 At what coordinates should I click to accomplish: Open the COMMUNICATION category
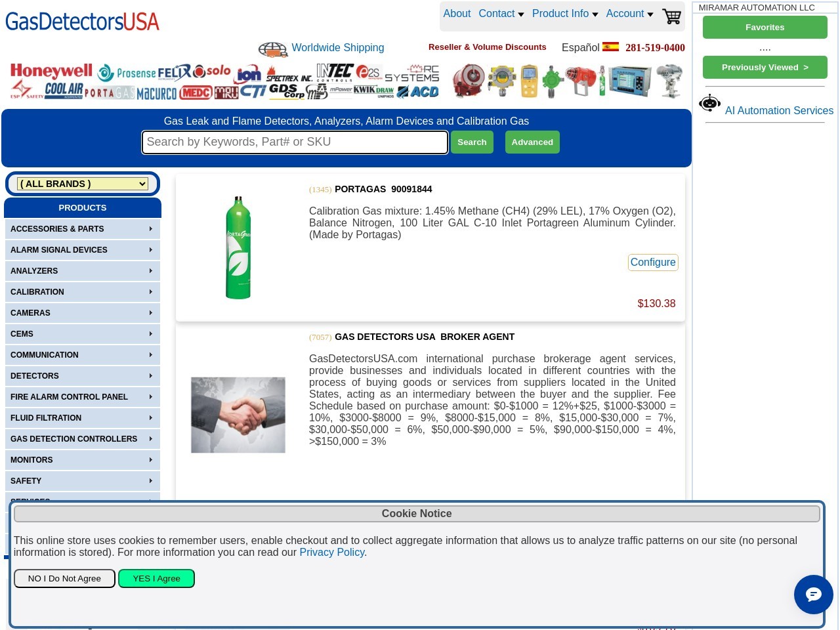[83, 355]
